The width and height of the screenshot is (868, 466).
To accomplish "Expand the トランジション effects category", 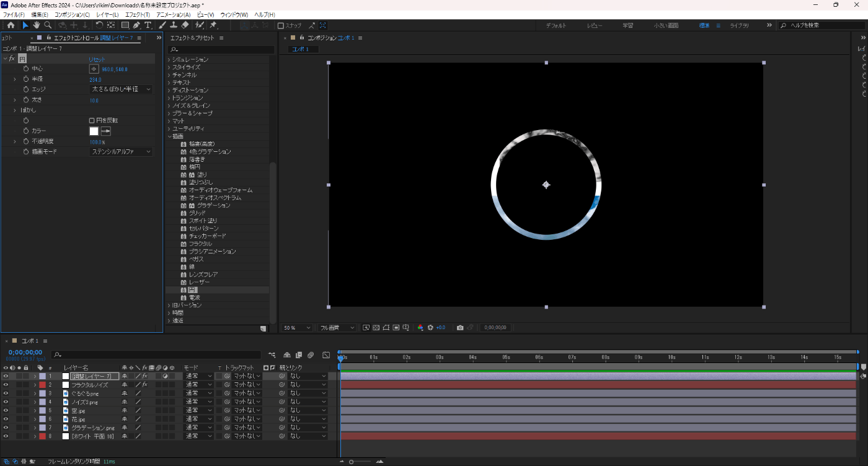I will point(169,98).
